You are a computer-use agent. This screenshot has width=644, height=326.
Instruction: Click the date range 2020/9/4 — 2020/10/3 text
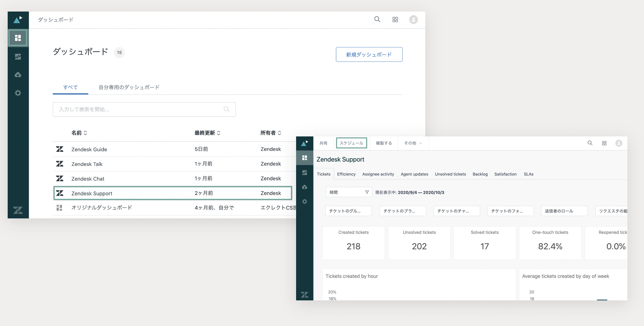pos(421,192)
